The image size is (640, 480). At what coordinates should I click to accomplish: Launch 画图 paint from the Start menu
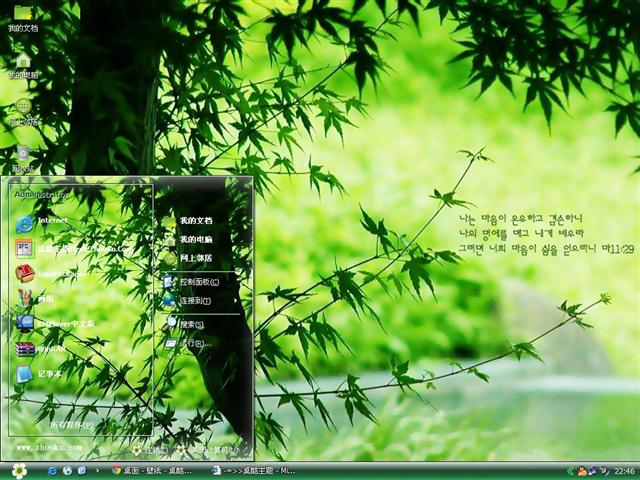tap(35, 298)
